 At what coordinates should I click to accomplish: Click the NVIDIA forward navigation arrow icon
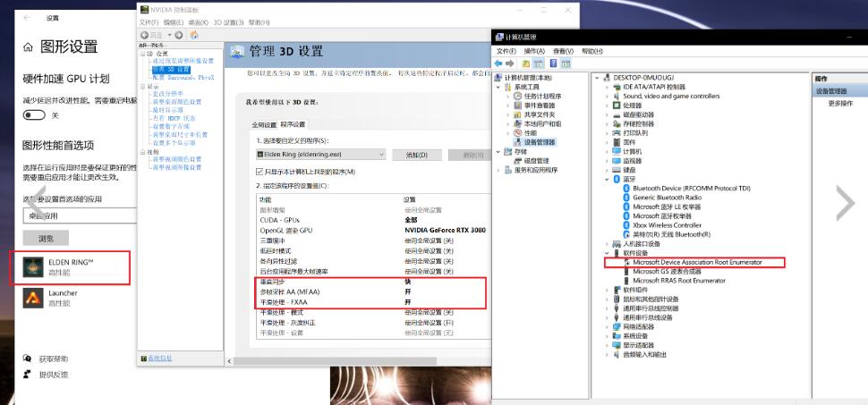pyautogui.click(x=179, y=35)
